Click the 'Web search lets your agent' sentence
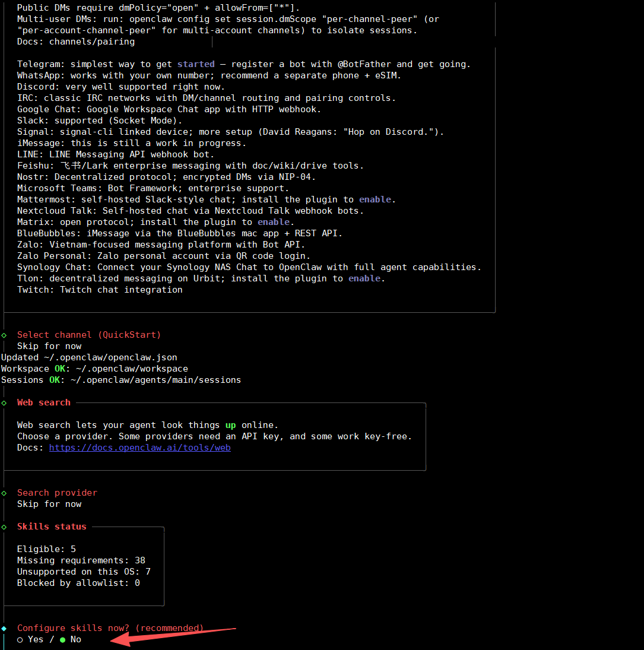644x650 pixels. pyautogui.click(x=148, y=425)
